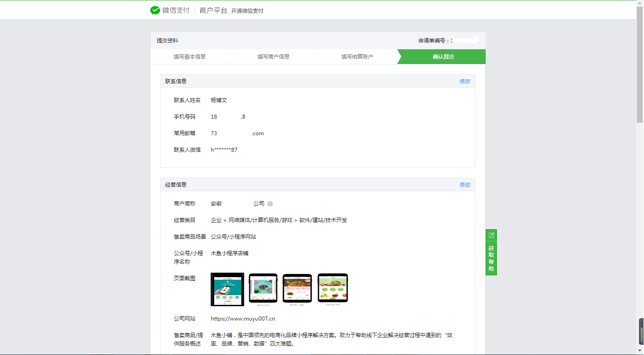Open the help tooltip beside 商户简称

point(271,203)
